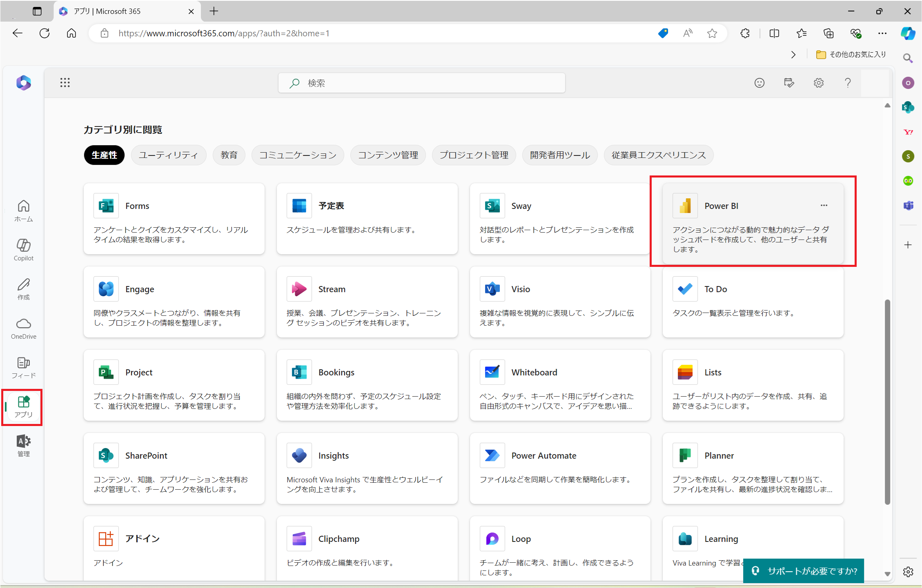Expand the favorites bar overflow chevron
This screenshot has height=588, width=922.
[x=793, y=54]
